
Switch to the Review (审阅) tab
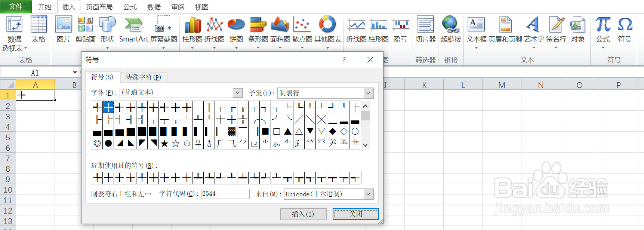pos(178,7)
